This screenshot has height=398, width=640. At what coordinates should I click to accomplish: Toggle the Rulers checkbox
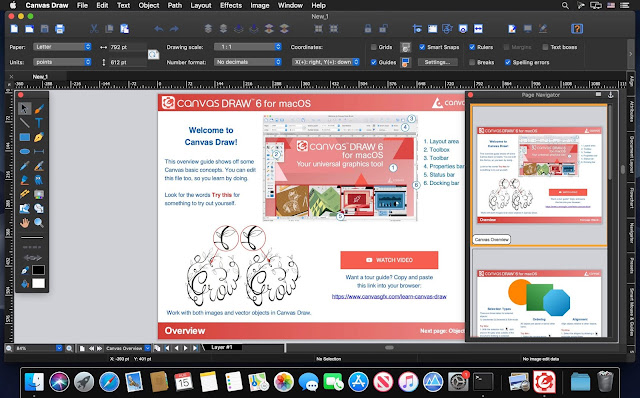[x=472, y=47]
